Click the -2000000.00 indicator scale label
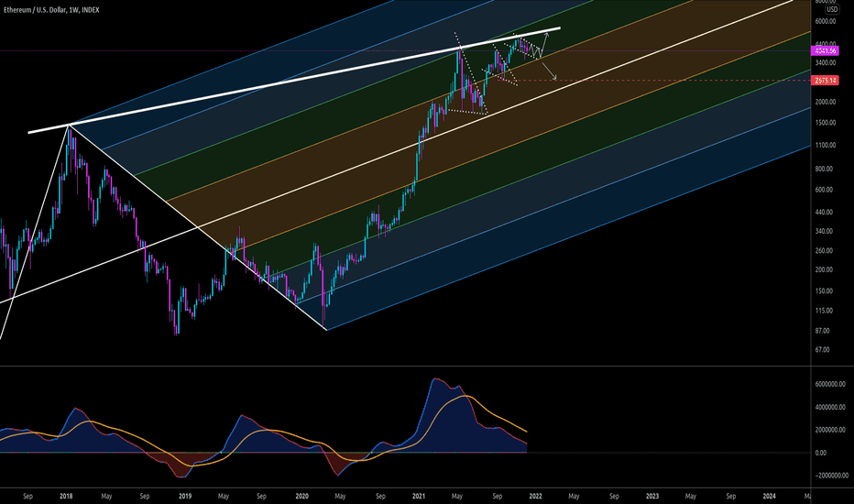Screen dimensions: 854x504 [x=832, y=476]
